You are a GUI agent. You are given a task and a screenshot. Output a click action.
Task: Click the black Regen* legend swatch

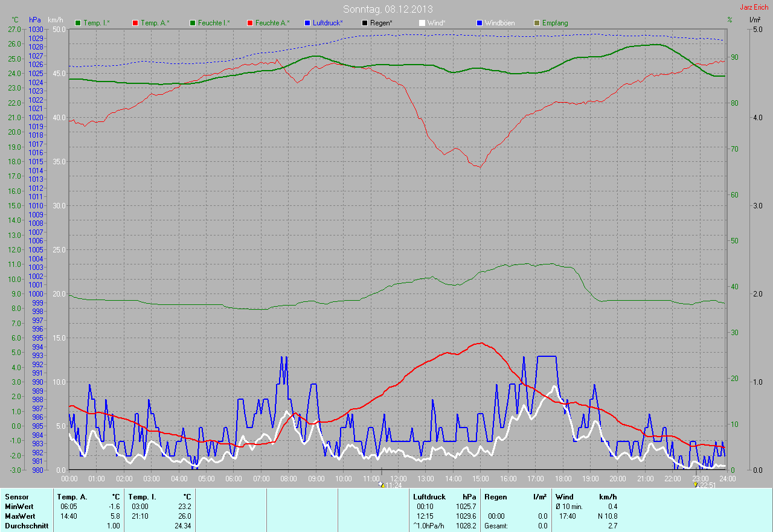click(365, 23)
